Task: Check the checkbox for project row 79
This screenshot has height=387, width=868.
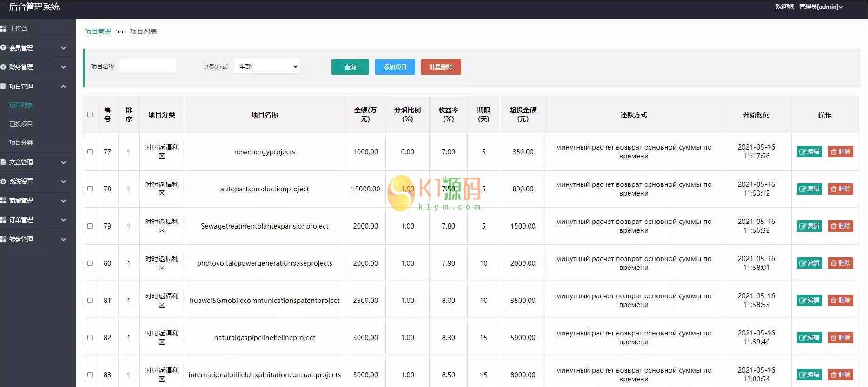Action: point(90,226)
